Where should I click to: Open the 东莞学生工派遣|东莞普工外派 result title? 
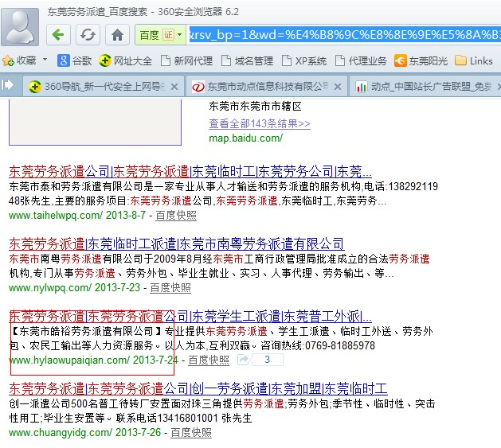pyautogui.click(x=190, y=317)
